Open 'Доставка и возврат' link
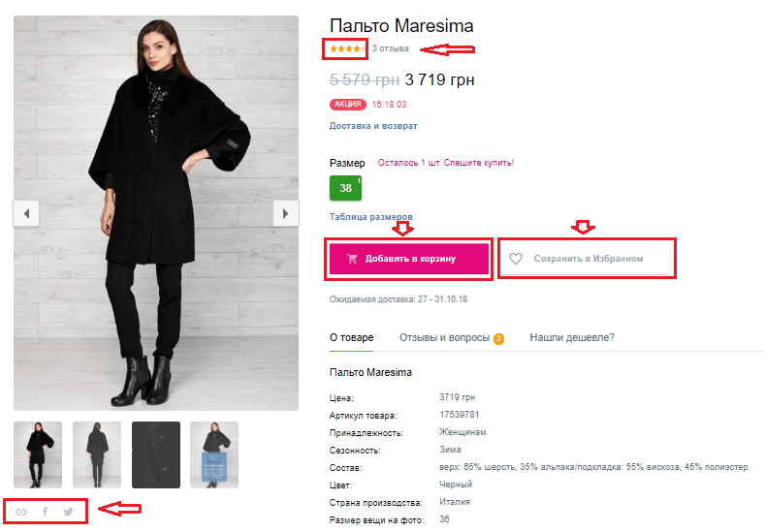Viewport: 765px width, 532px height. (373, 126)
